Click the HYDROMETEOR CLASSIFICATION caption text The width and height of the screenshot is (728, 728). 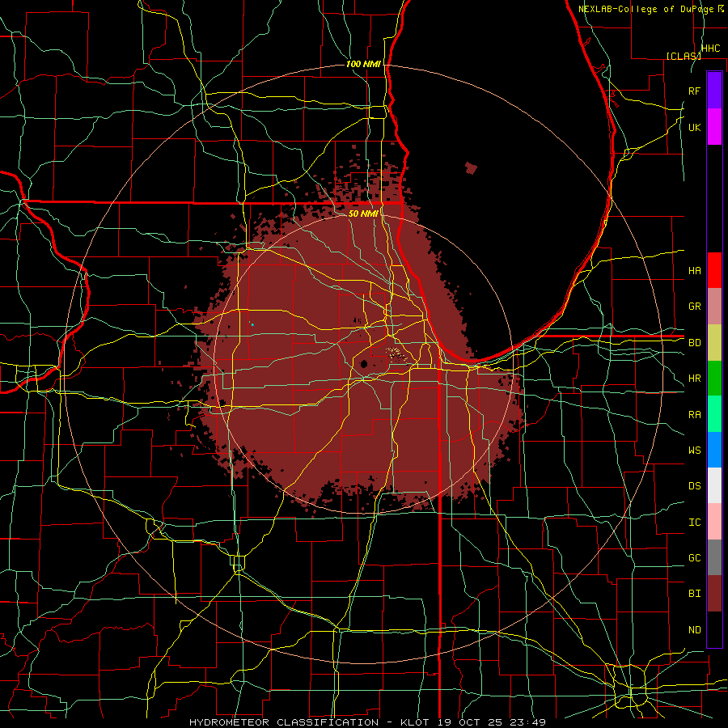284,722
